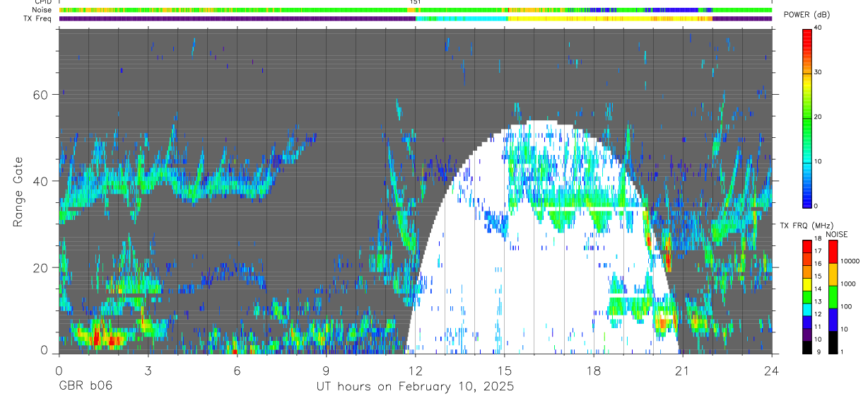
Task: Click the 10 tick on the power scale
Action: click(819, 161)
